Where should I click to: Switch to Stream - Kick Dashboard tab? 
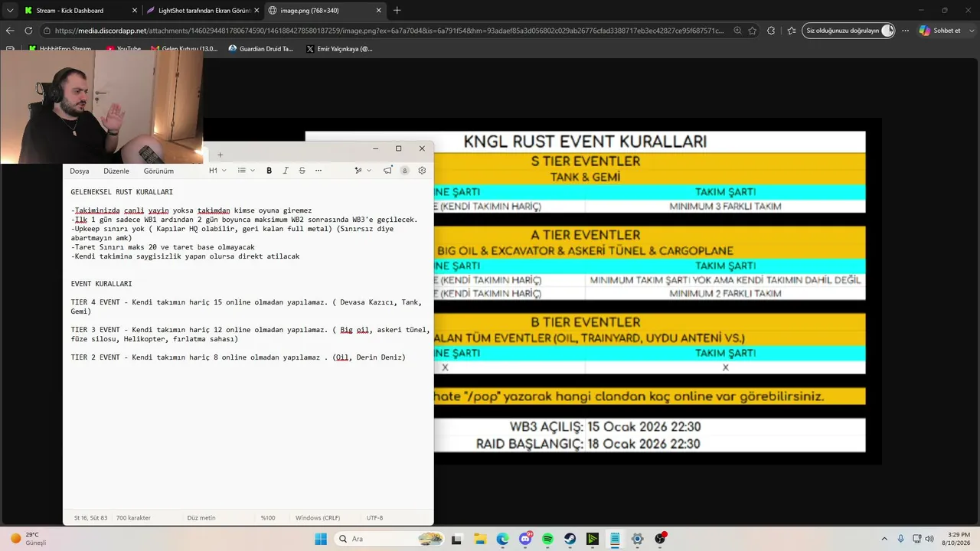tap(80, 11)
